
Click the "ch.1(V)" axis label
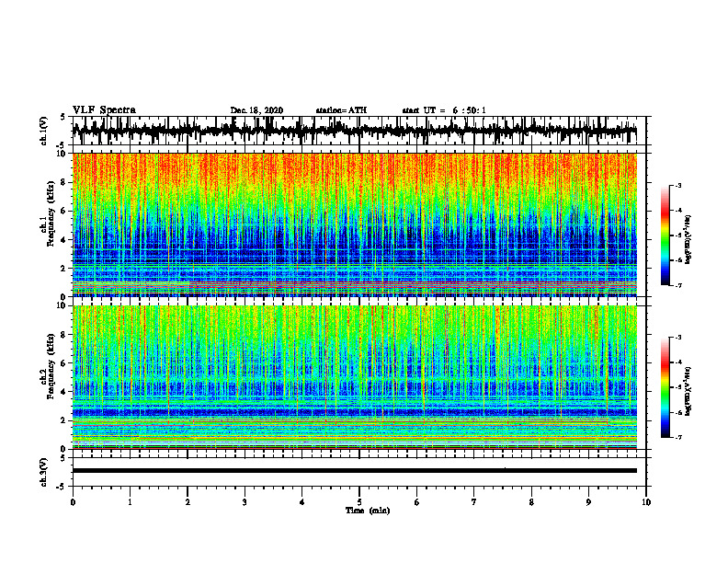click(44, 131)
